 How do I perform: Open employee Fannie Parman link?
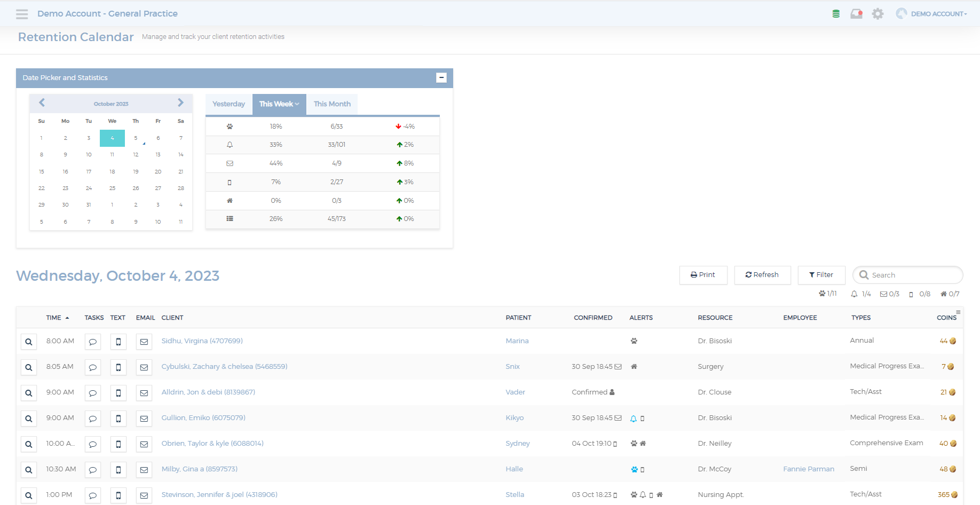click(x=808, y=469)
